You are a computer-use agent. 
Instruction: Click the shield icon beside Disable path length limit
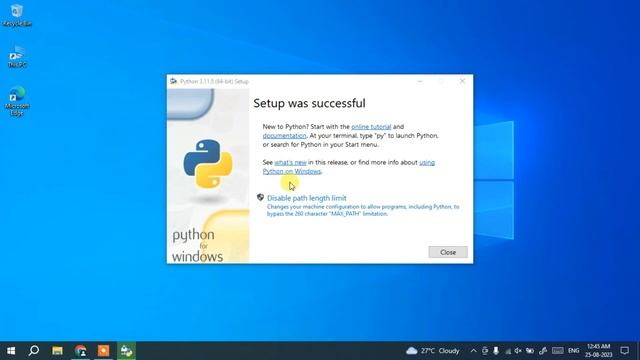(260, 198)
